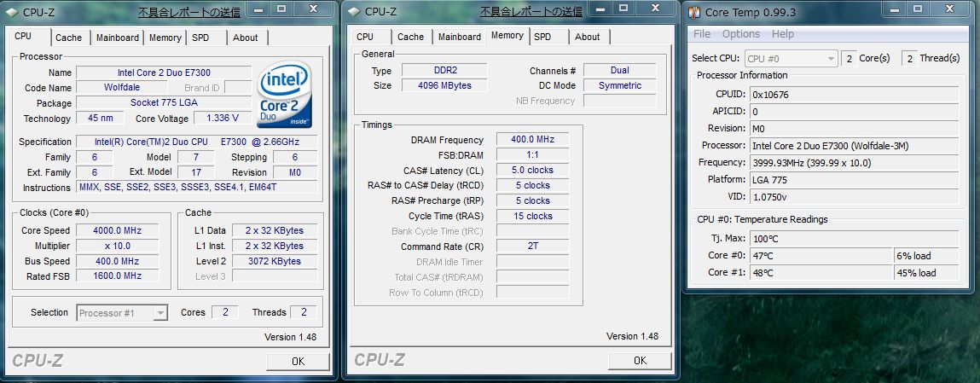Switch to Cache tab in right CPU-Z window
The width and height of the screenshot is (980, 383).
click(410, 37)
